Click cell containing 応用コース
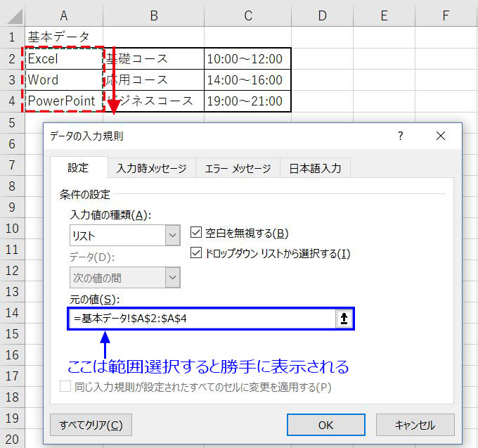Image resolution: width=478 pixels, height=448 pixels. 154,80
